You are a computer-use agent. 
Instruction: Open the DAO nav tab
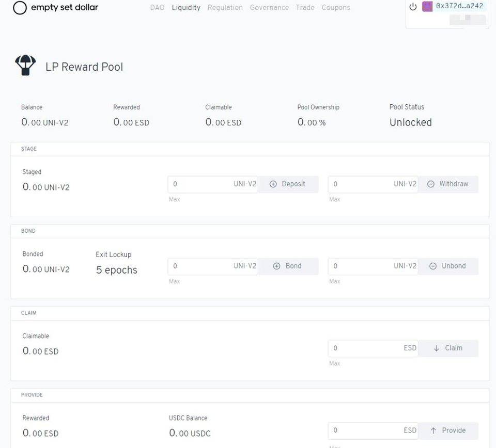click(157, 8)
